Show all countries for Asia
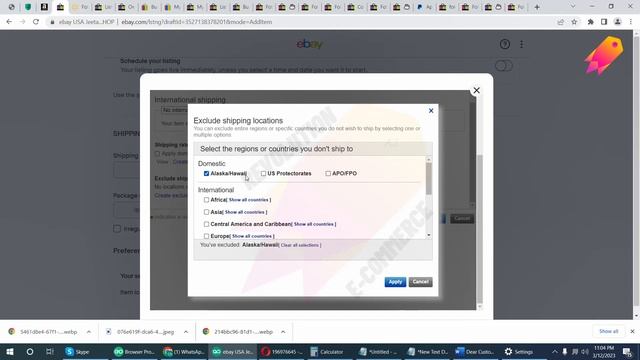The image size is (640, 360). 244,212
